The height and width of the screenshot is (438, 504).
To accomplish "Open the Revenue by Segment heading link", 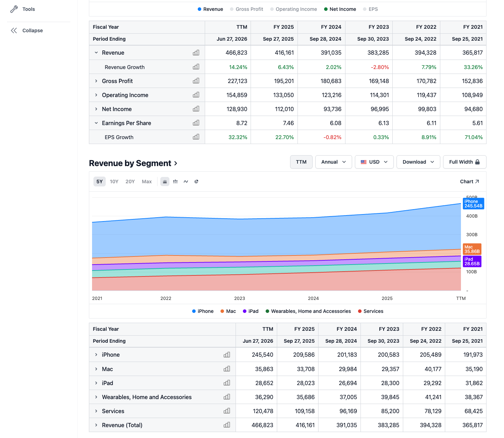I will point(133,163).
